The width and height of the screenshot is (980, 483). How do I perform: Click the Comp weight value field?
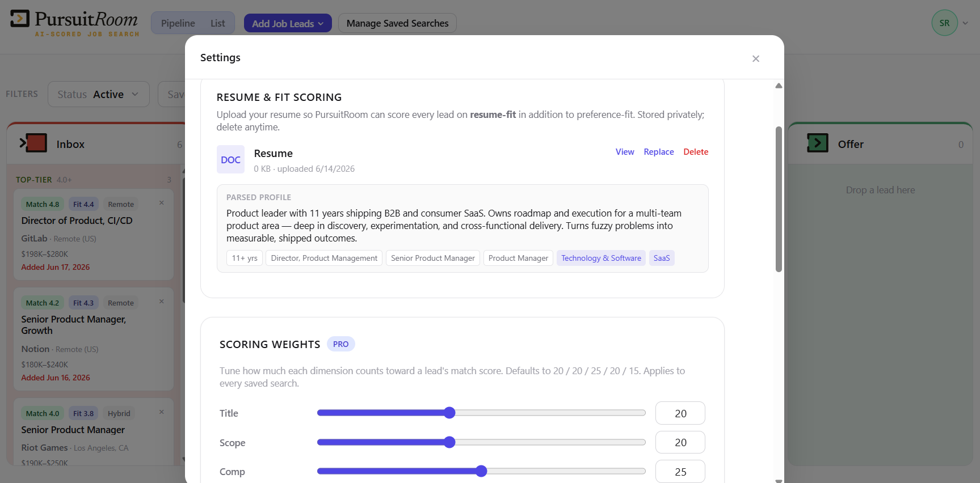[680, 472]
